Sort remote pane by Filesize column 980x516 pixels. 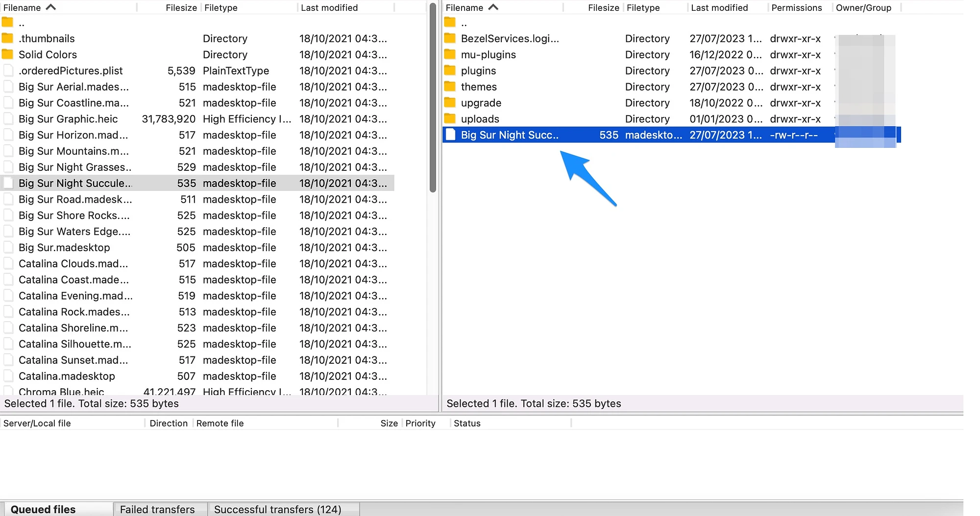point(593,7)
